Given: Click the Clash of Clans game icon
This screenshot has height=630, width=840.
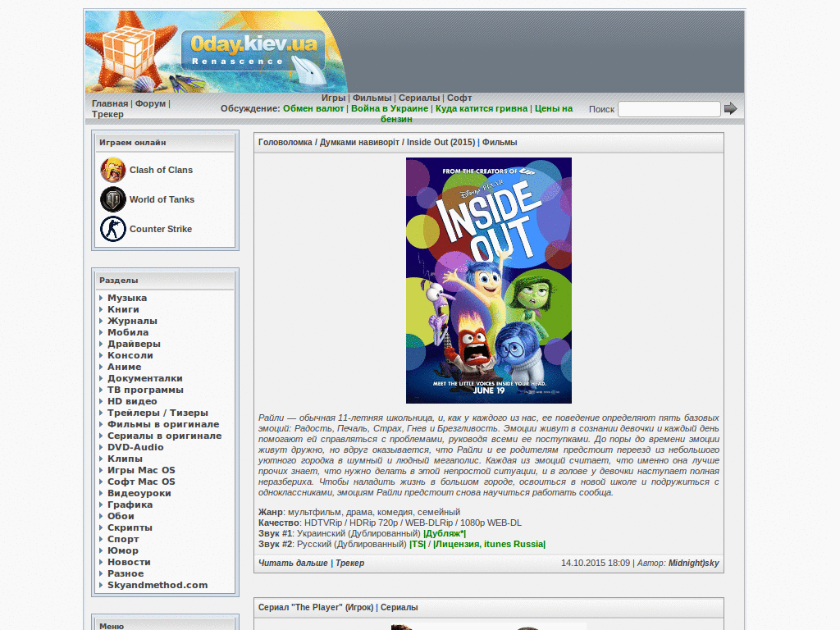Looking at the screenshot, I should point(113,170).
